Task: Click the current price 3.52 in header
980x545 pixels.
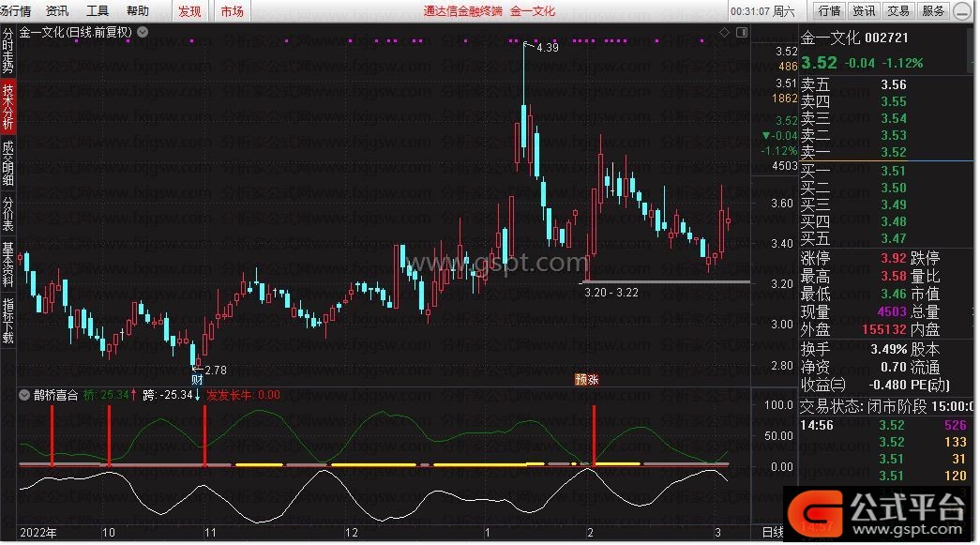Action: (x=819, y=63)
